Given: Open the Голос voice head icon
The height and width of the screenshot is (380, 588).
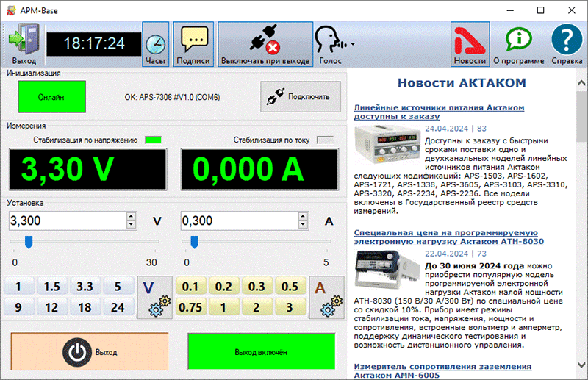Looking at the screenshot, I should pyautogui.click(x=330, y=44).
